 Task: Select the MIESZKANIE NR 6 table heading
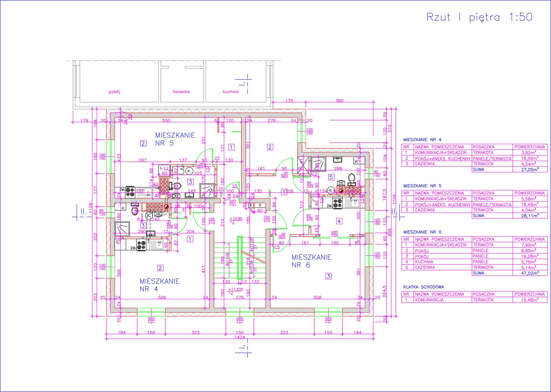[422, 232]
